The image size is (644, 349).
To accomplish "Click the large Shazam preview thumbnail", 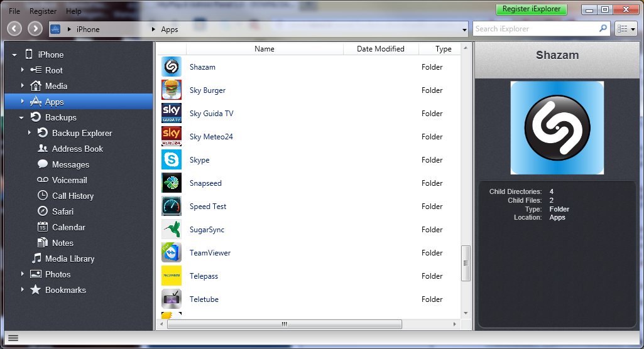I will tap(557, 127).
